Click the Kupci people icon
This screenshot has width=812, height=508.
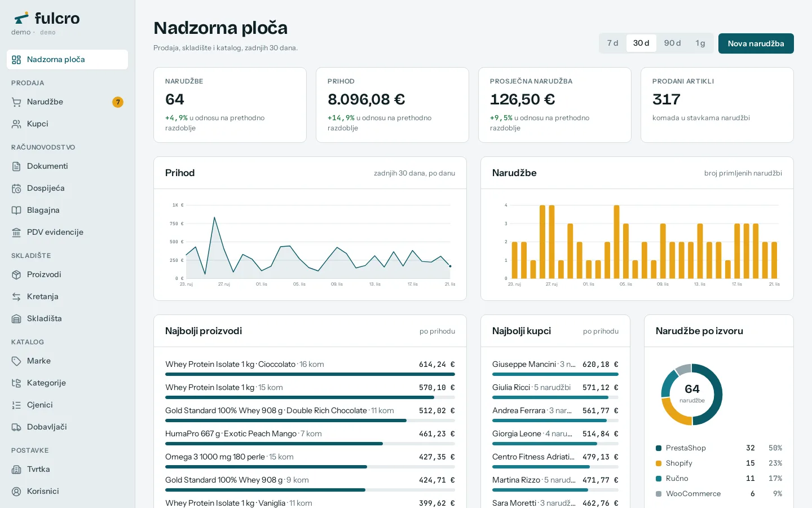[16, 124]
